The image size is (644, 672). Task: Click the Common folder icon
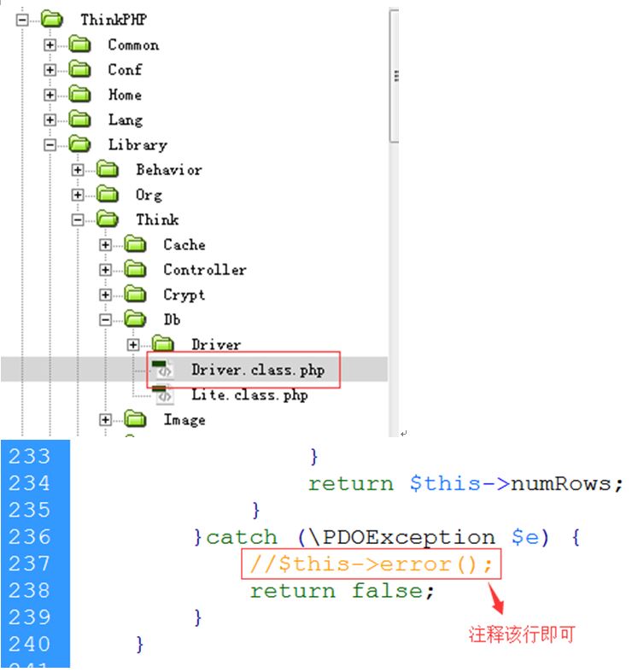79,44
